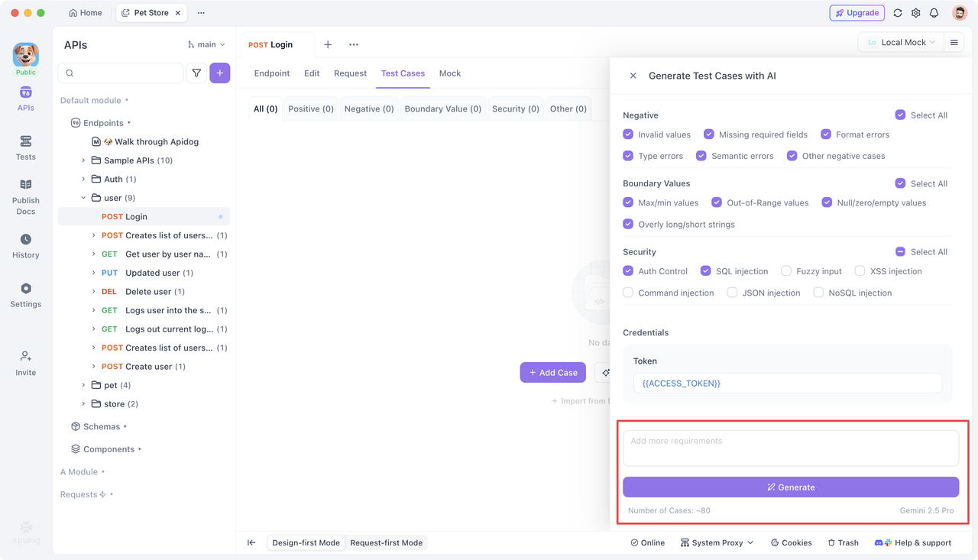Click the Add more requirements text field

coord(790,448)
